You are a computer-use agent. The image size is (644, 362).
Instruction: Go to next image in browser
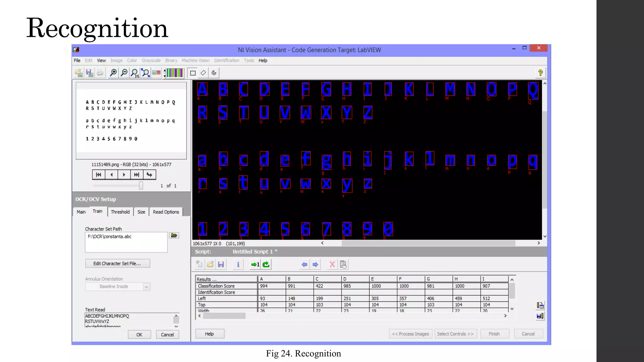(x=124, y=175)
